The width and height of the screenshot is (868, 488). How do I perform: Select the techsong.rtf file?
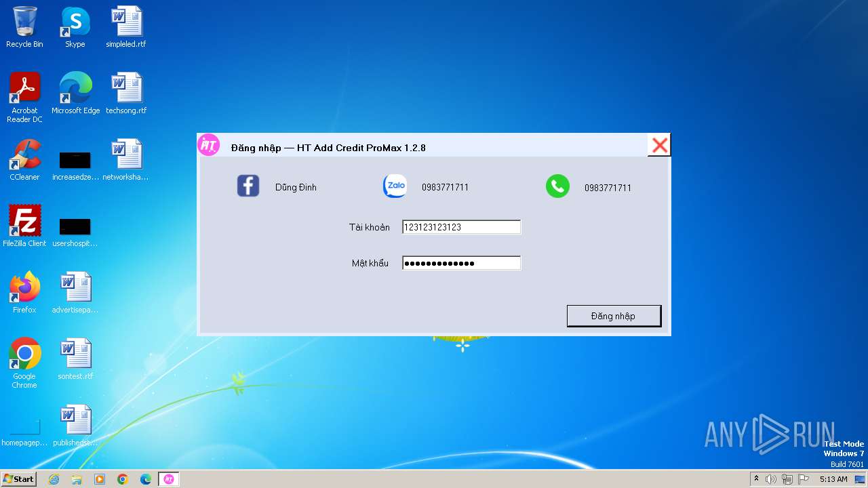(x=126, y=94)
